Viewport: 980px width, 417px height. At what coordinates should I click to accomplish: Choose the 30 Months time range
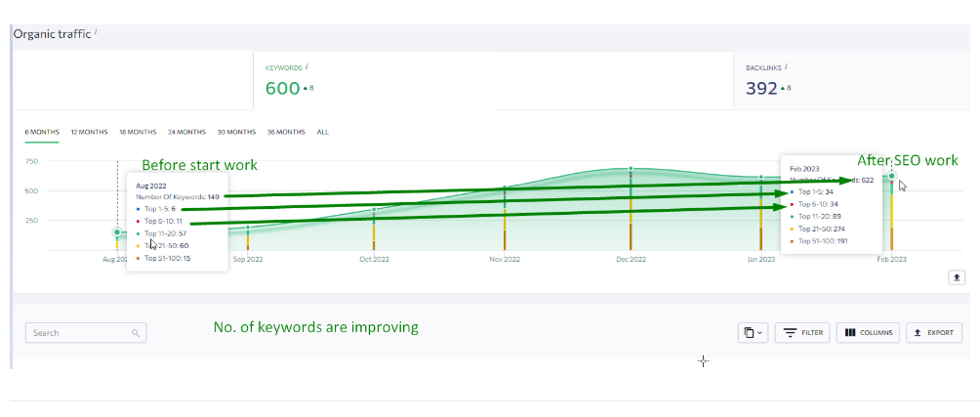click(236, 132)
